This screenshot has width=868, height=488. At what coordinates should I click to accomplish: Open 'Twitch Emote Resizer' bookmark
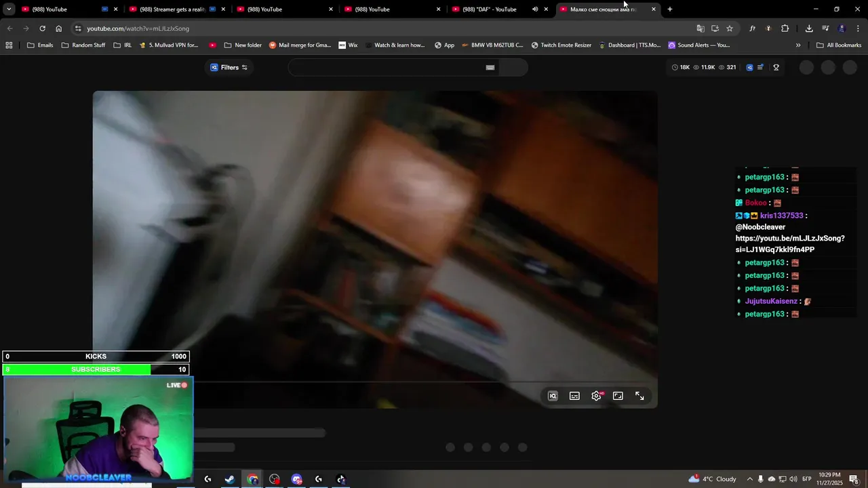[561, 45]
